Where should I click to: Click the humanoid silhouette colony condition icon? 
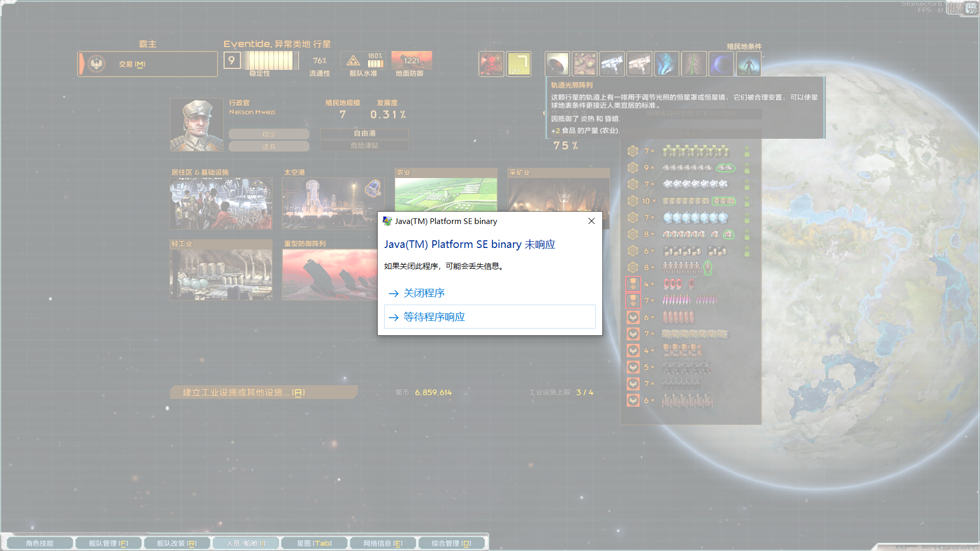pos(749,64)
